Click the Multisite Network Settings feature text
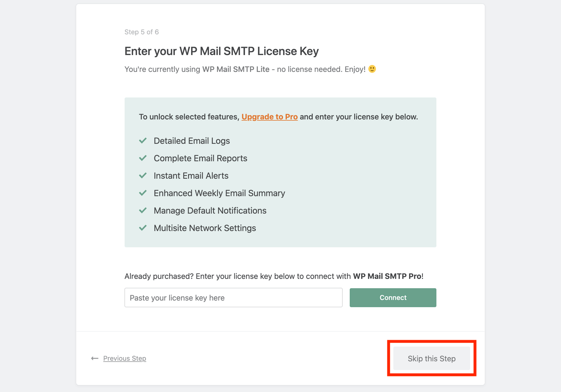 coord(205,228)
